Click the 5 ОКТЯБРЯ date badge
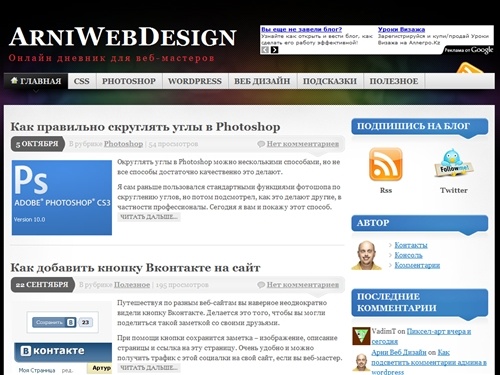The height and width of the screenshot is (375, 500). coord(37,144)
